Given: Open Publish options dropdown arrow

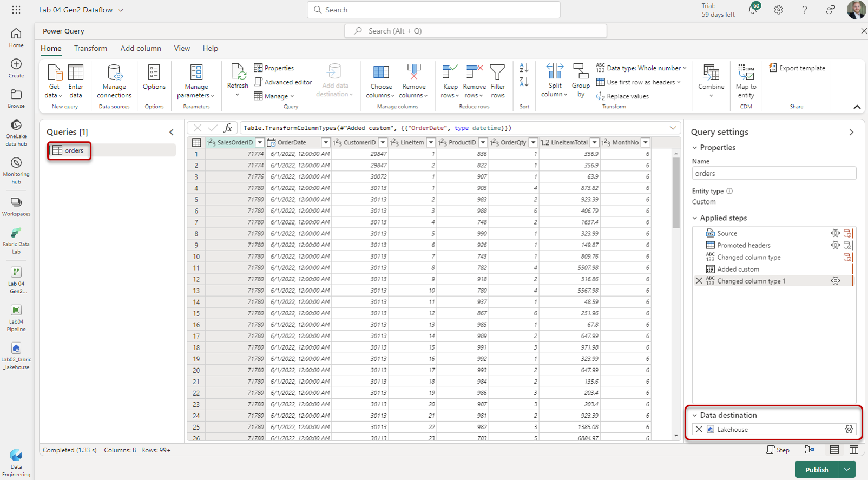Looking at the screenshot, I should [x=847, y=469].
